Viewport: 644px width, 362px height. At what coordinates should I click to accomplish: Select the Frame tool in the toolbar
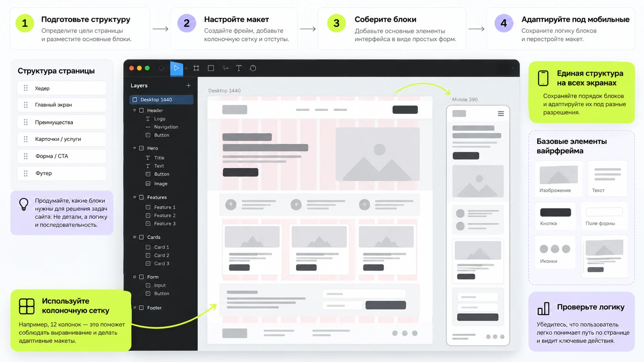196,68
